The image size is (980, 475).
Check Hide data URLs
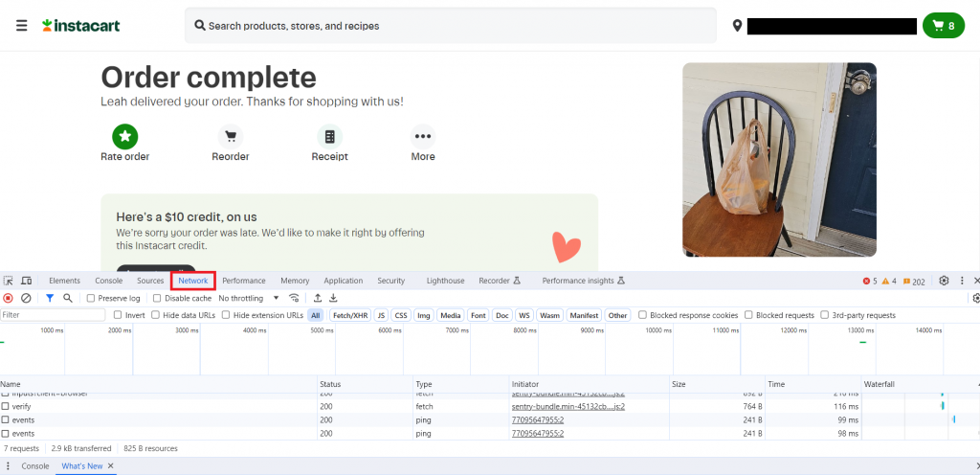tap(156, 315)
